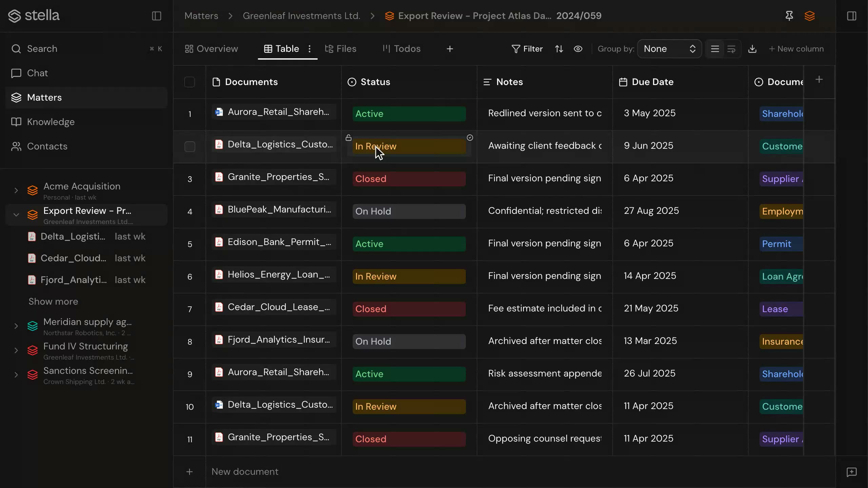The width and height of the screenshot is (868, 488).
Task: Click the Fund IV Structuring matter icon
Action: [33, 350]
